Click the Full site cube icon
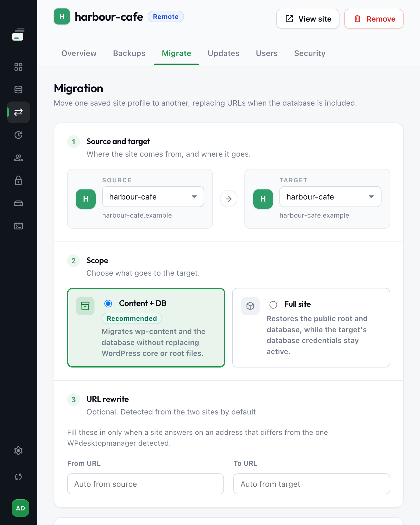This screenshot has height=525, width=420. point(250,306)
